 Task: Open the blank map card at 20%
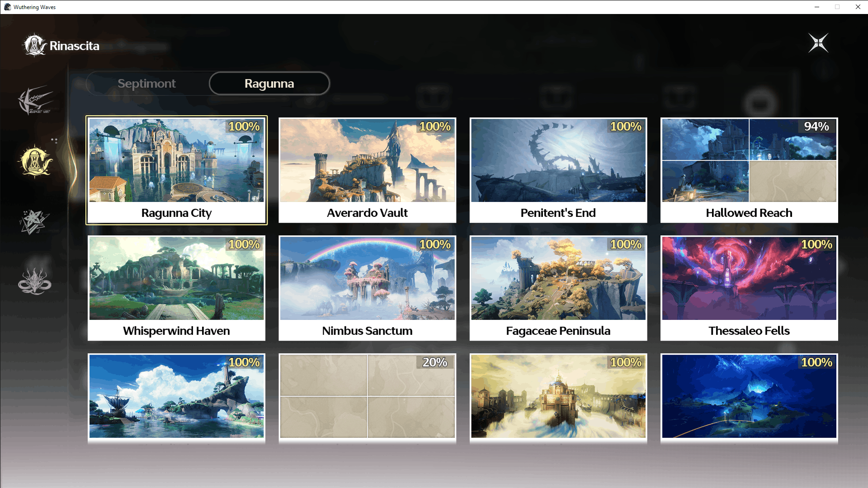coord(368,398)
